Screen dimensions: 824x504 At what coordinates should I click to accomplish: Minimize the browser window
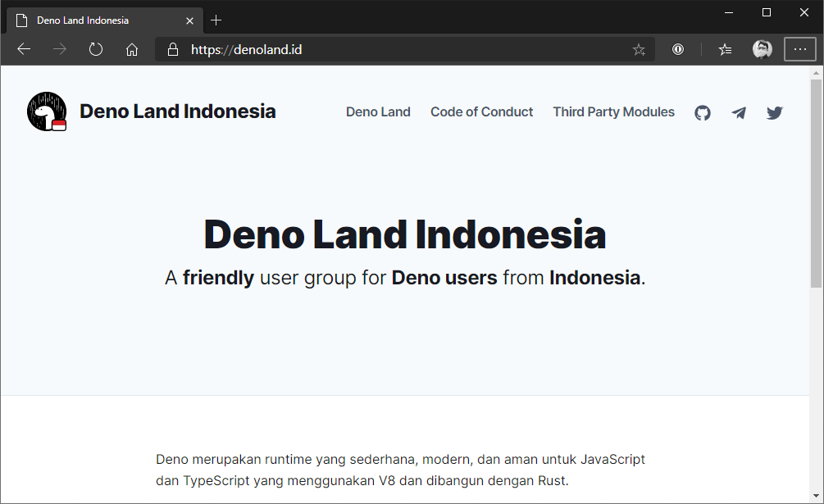[728, 12]
